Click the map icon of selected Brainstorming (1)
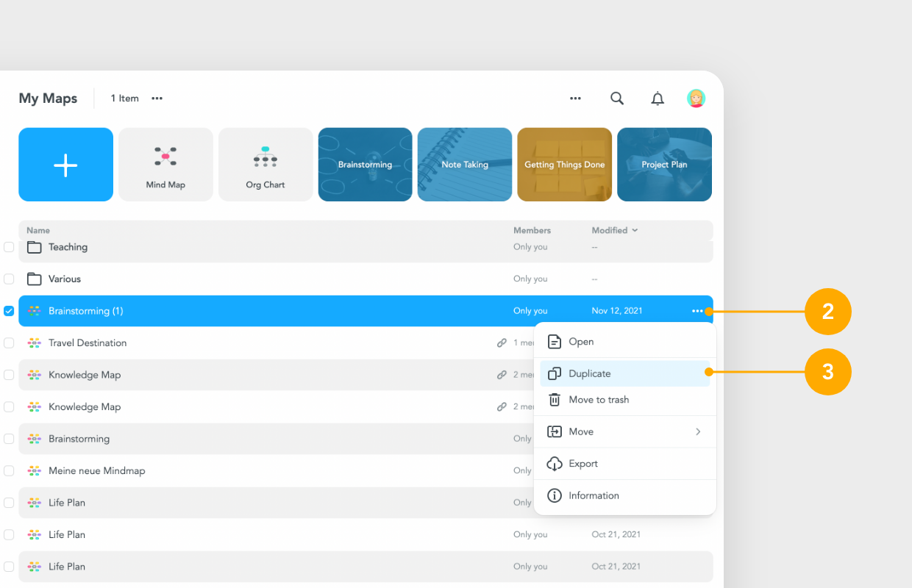The image size is (912, 588). pyautogui.click(x=34, y=311)
